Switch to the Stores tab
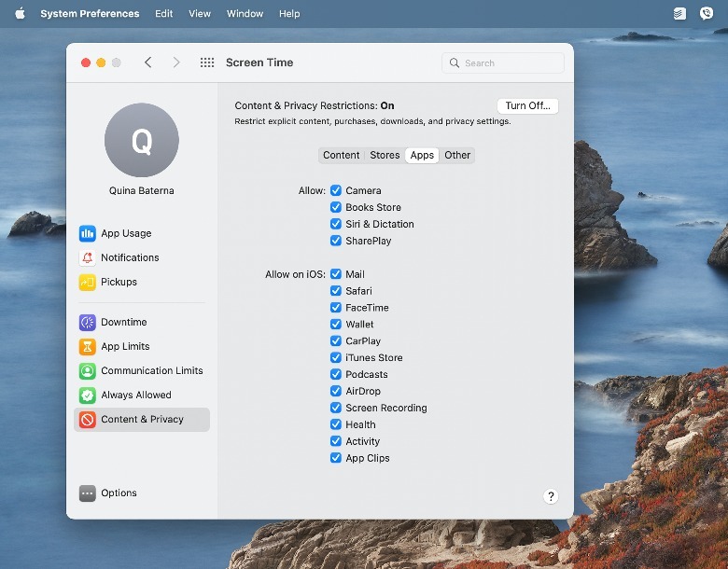 pyautogui.click(x=385, y=155)
